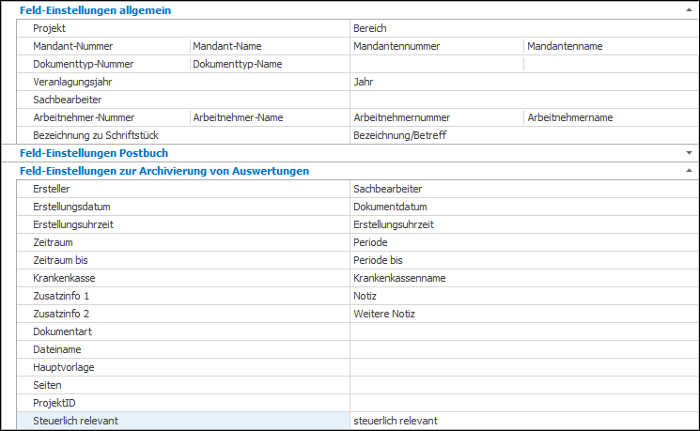Click the Dokumentdatum value cell
Viewport: 700px width, 431px height.
pos(524,207)
